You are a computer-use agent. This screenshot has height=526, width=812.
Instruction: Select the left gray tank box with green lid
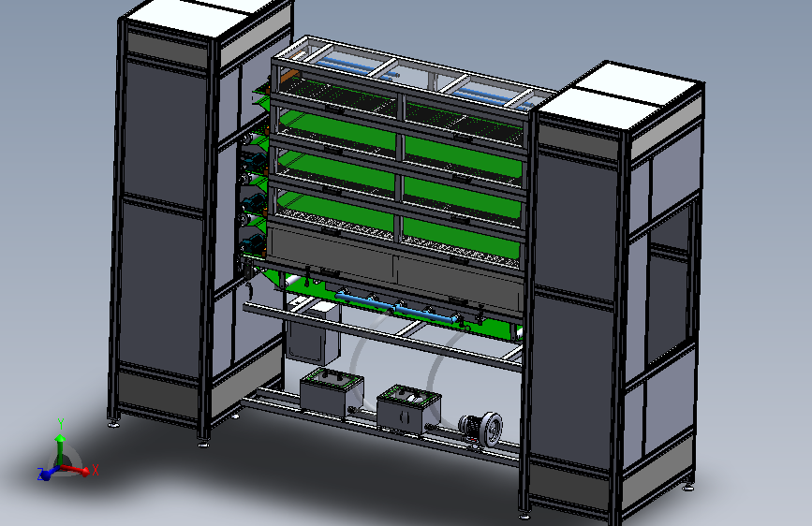332,391
